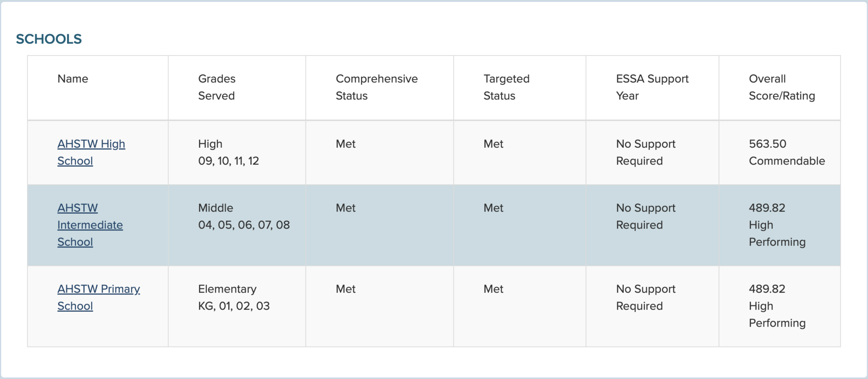This screenshot has width=868, height=379.
Task: Click High School's Comprehensive Status Met cell
Action: [345, 144]
